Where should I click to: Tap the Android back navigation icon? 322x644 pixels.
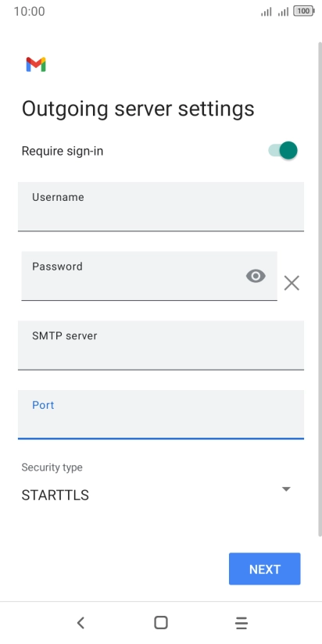coord(80,623)
